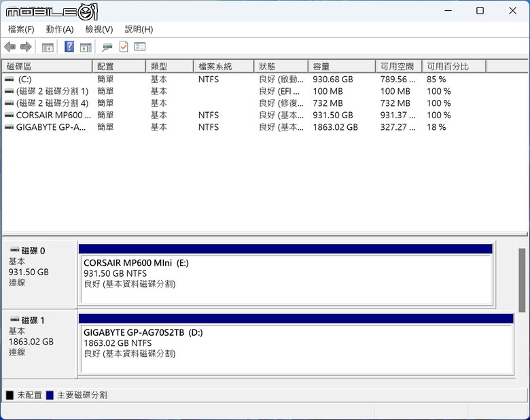
Task: Open the 檢視(V) menu
Action: pyautogui.click(x=99, y=29)
